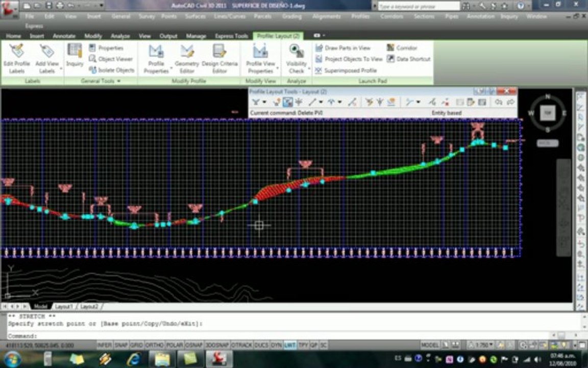Click Delete Entity icon in Profile Layout Tools
This screenshot has height=368, width=588.
click(445, 102)
